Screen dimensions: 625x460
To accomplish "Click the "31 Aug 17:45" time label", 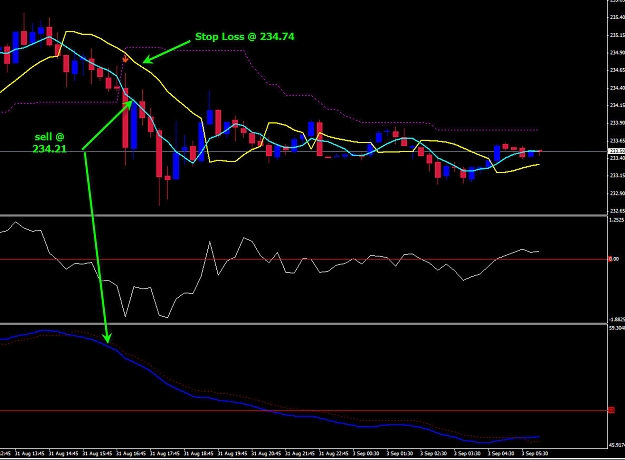I will (165, 454).
